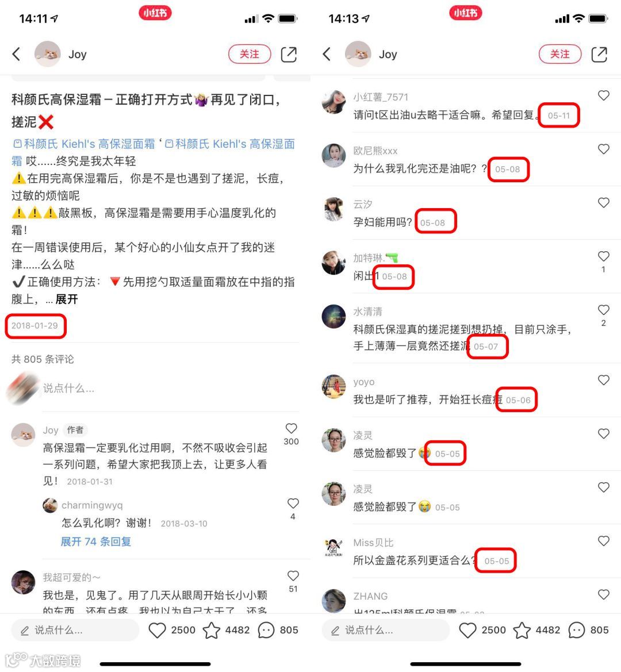Image resolution: width=621 pixels, height=672 pixels.
Task: Expand the post text with 展开
Action: click(67, 299)
